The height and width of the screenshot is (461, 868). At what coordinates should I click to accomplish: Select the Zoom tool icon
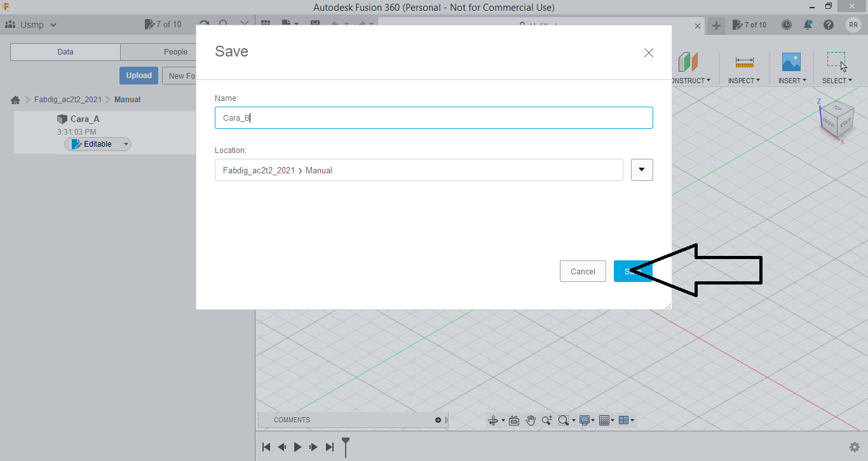coord(546,420)
